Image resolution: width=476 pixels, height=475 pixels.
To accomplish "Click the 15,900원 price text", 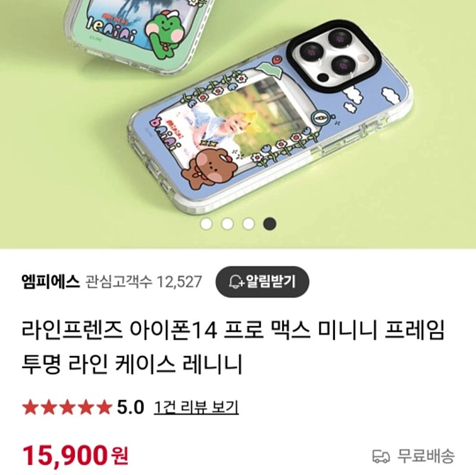I will [76, 455].
